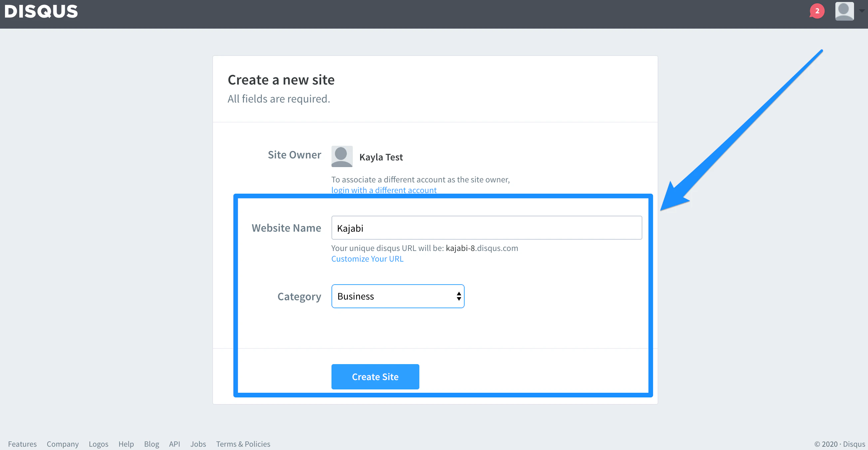Viewport: 868px width, 450px height.
Task: Click the Kayla Test account name
Action: 381,157
